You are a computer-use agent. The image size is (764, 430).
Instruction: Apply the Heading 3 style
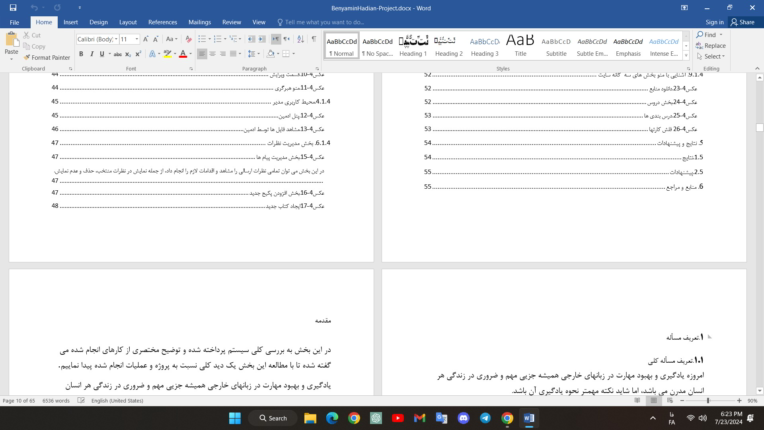coord(484,46)
